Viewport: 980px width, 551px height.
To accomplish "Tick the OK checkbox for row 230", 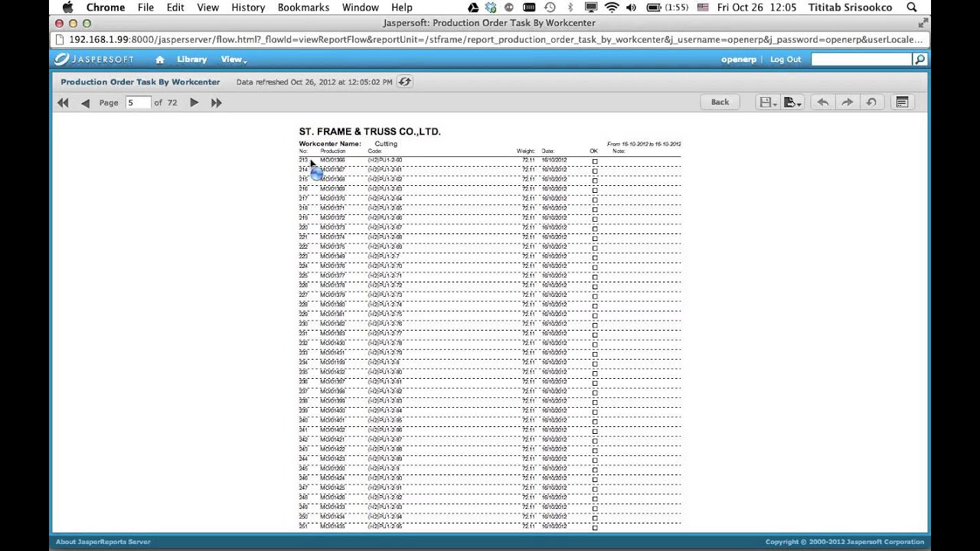I will coord(595,325).
